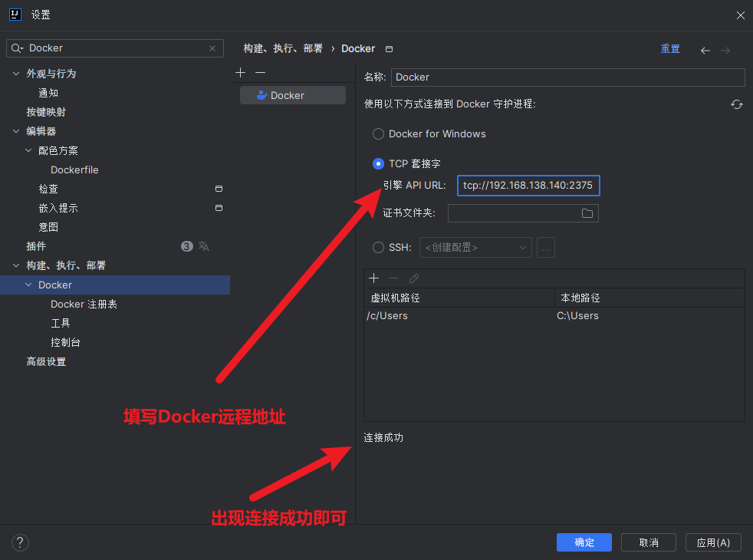Screen dimensions: 753x560
Task: Open the Docker 注册表 settings page
Action: (x=84, y=305)
